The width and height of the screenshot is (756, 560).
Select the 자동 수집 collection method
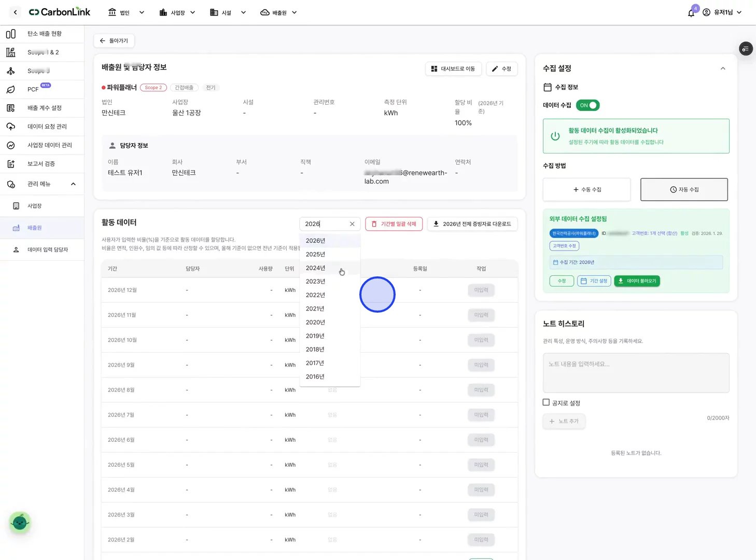(x=684, y=189)
